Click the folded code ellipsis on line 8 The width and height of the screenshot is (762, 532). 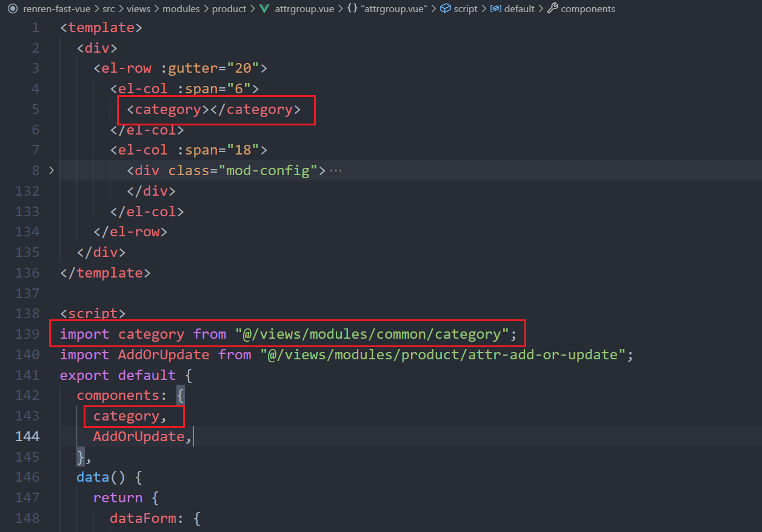[336, 171]
